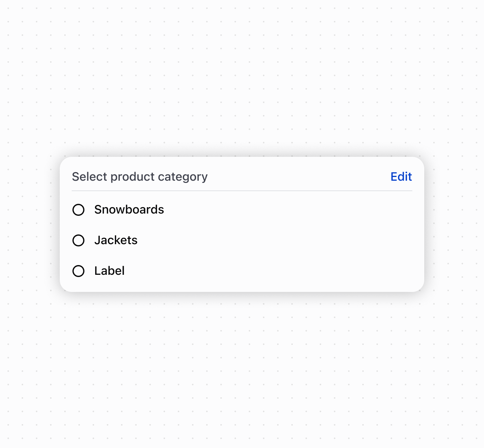
Task: Click the dotted canvas left of the card
Action: [30, 224]
